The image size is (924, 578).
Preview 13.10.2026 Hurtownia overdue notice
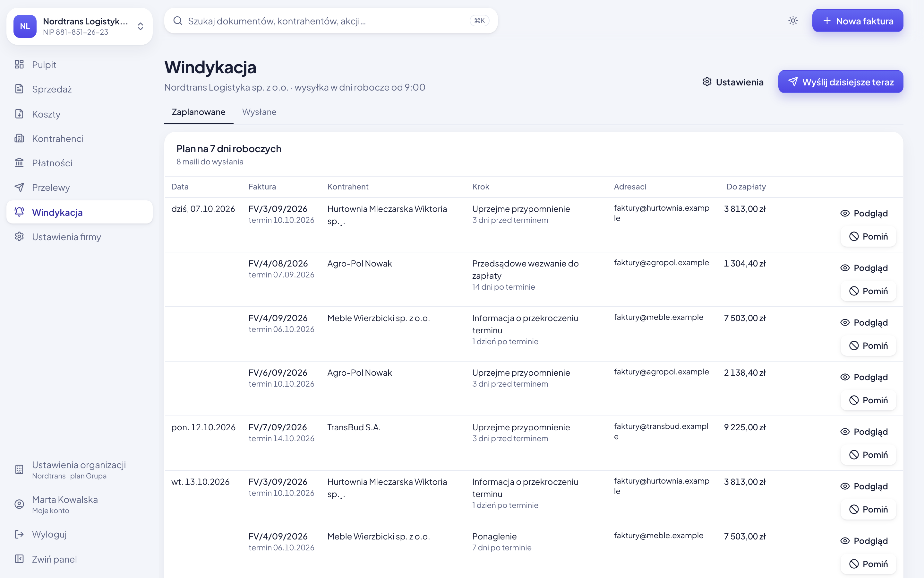pyautogui.click(x=864, y=486)
